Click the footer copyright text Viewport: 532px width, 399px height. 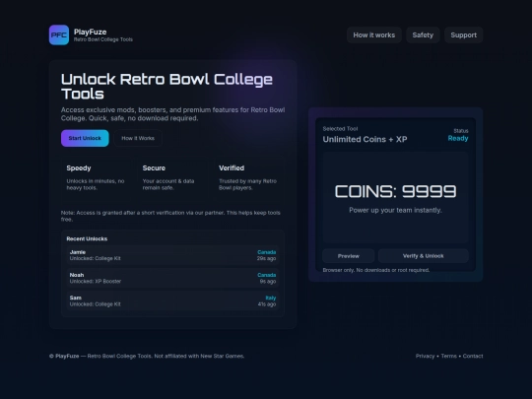[147, 356]
